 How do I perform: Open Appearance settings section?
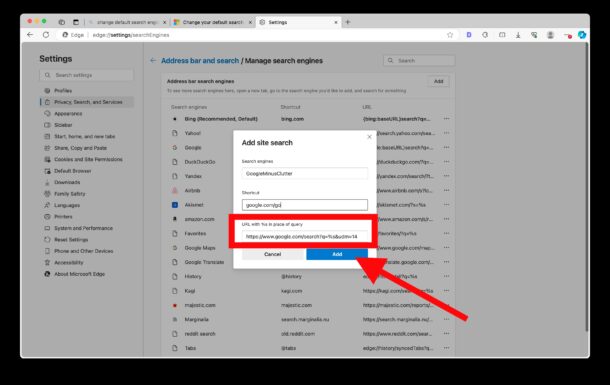coord(87,114)
